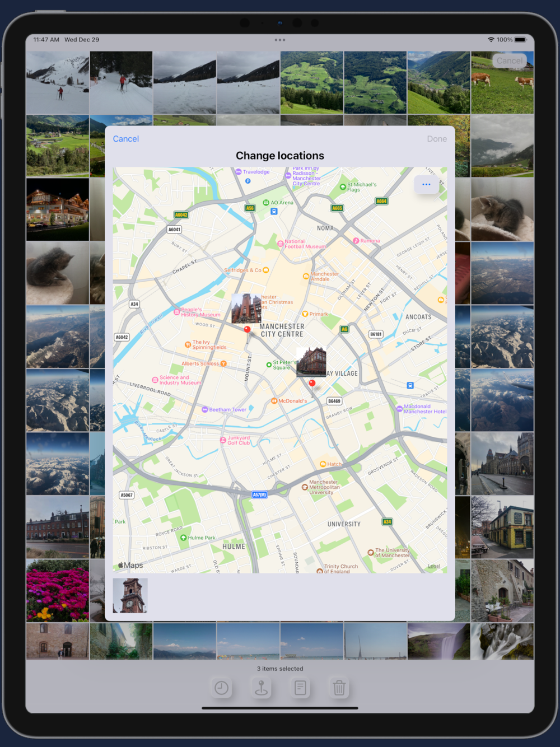Tap Done in the Change locations dialog
Image resolution: width=560 pixels, height=747 pixels.
(x=437, y=139)
